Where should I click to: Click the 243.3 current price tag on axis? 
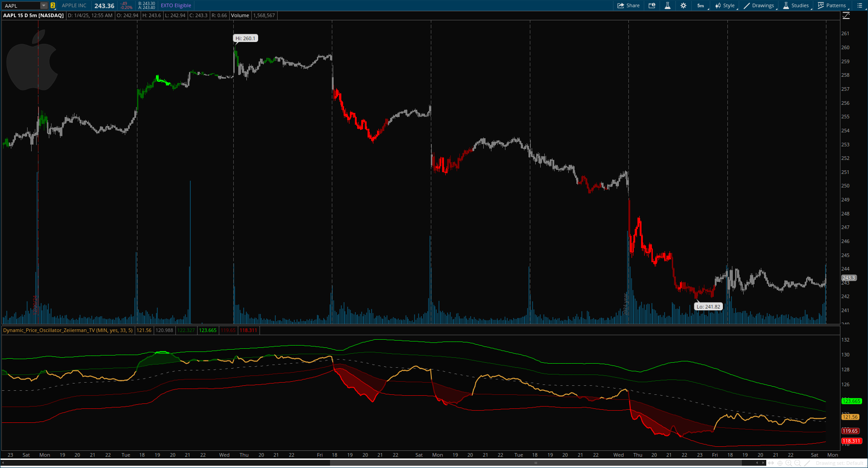(849, 278)
